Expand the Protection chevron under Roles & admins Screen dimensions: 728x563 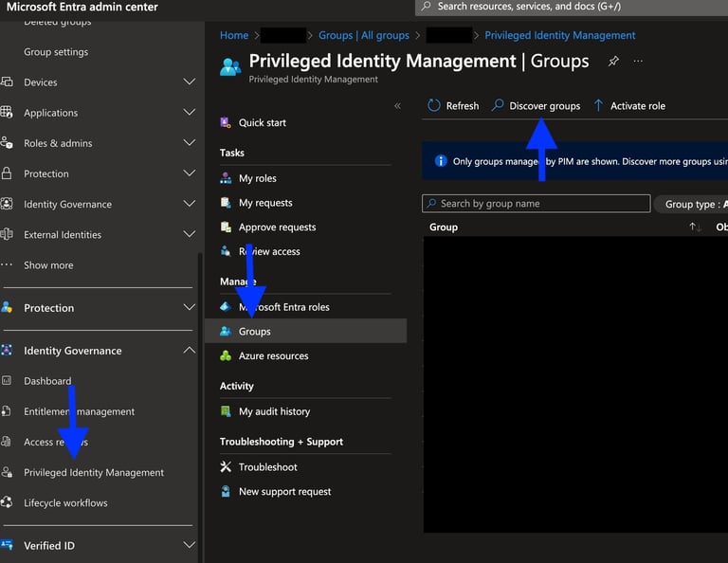click(x=189, y=173)
